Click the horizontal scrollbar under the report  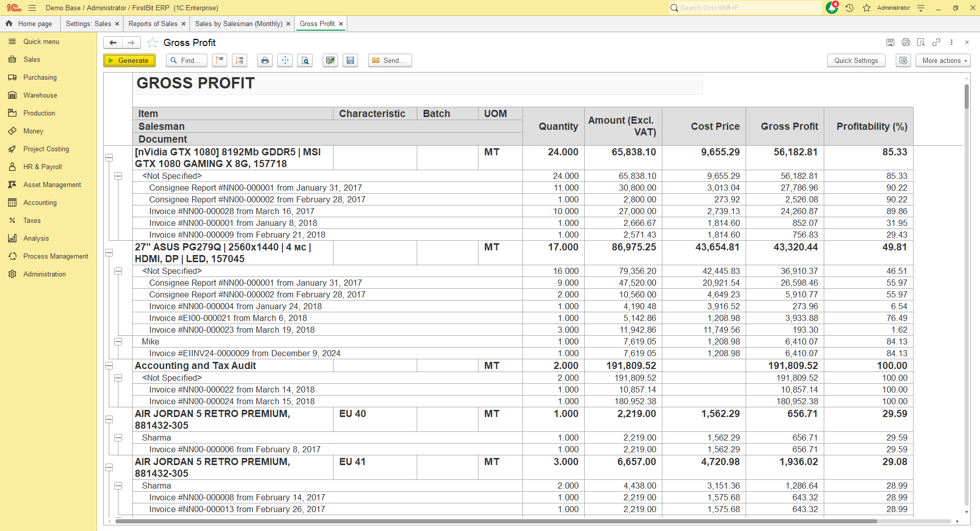495,521
